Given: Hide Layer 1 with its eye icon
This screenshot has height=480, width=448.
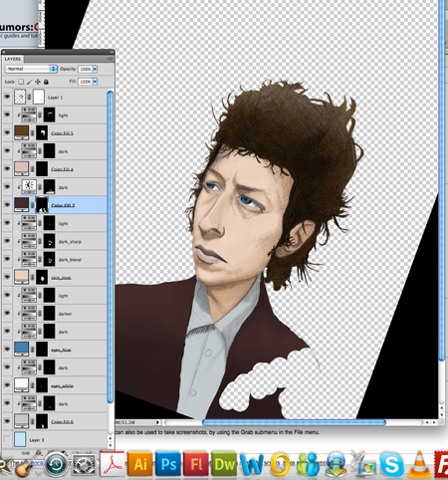Looking at the screenshot, I should 7,97.
